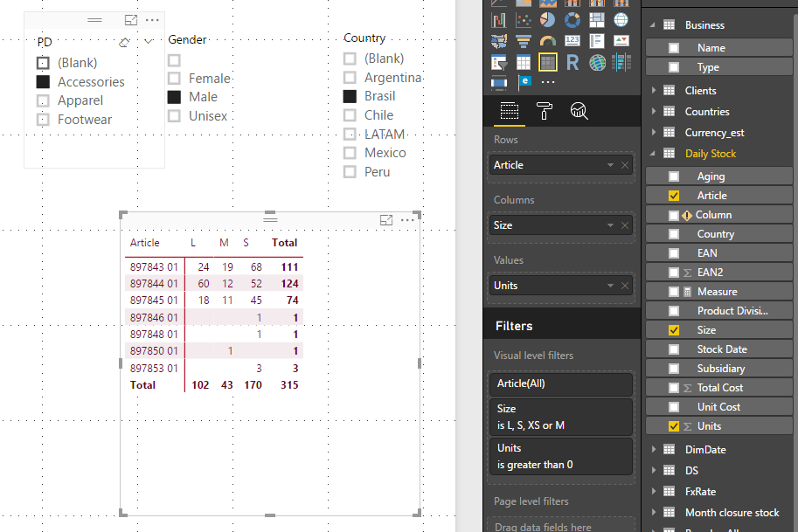Expand the Countries table

(x=654, y=112)
